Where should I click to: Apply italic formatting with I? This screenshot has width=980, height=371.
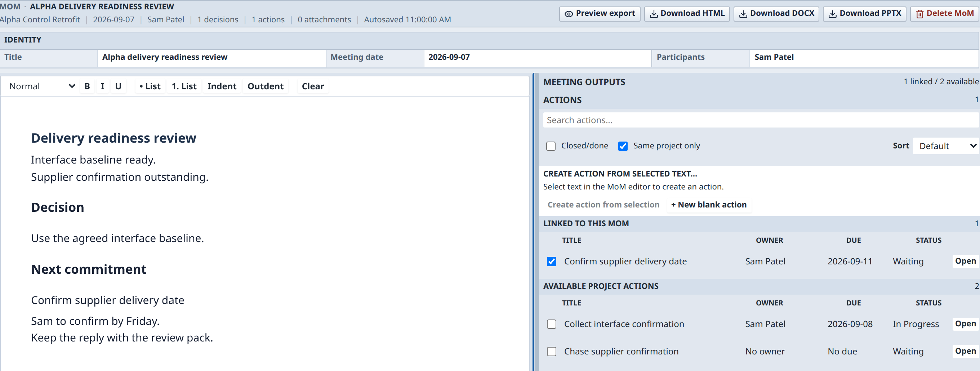coord(102,86)
